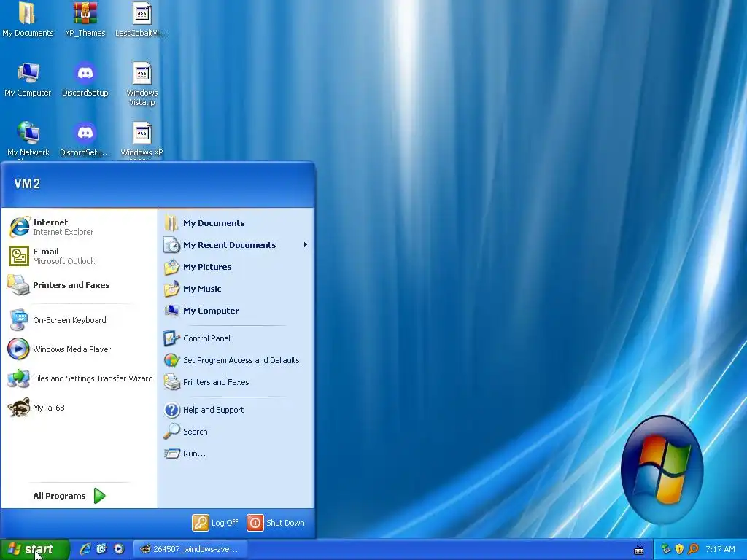The image size is (747, 560).
Task: Click the VM2 user name header
Action: coord(27,184)
